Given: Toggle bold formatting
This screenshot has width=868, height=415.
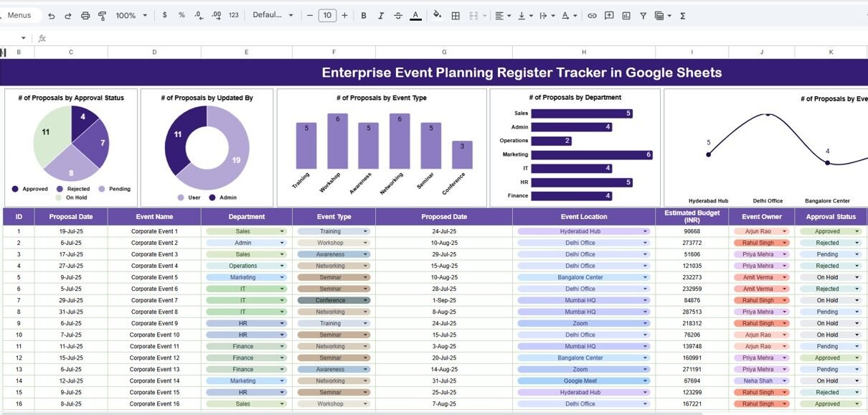Looking at the screenshot, I should 364,16.
